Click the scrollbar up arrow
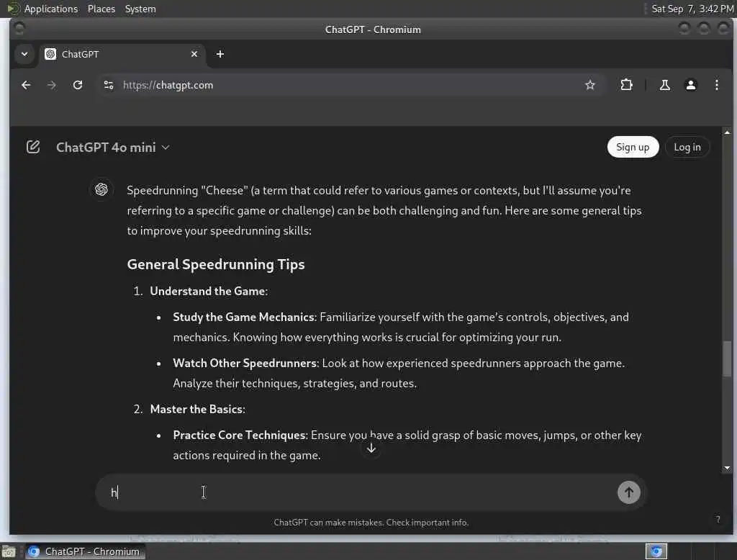 [727, 133]
